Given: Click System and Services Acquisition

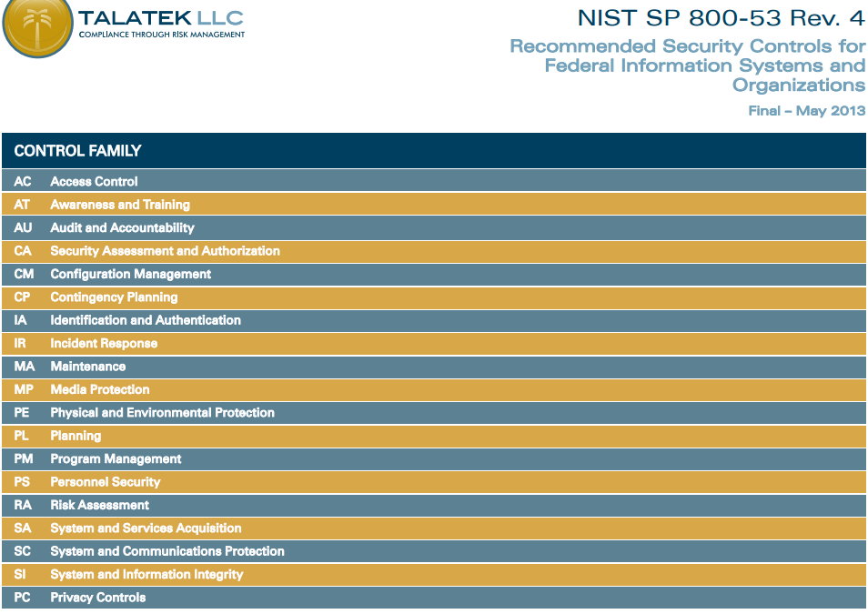Looking at the screenshot, I should (146, 528).
